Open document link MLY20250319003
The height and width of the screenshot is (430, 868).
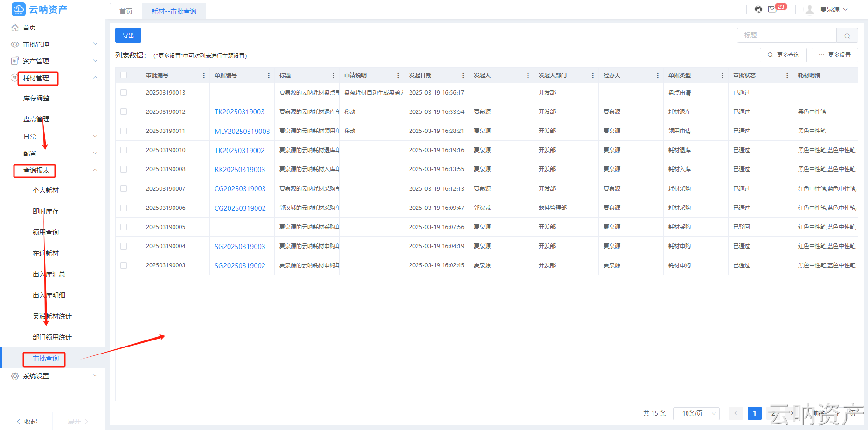[x=242, y=132]
